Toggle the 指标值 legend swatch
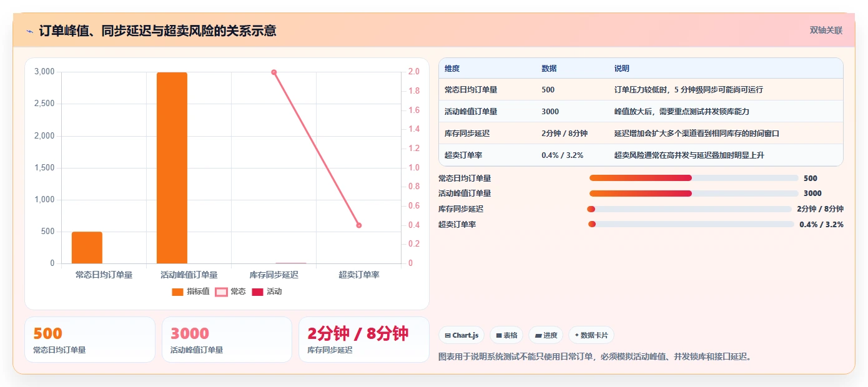 177,291
